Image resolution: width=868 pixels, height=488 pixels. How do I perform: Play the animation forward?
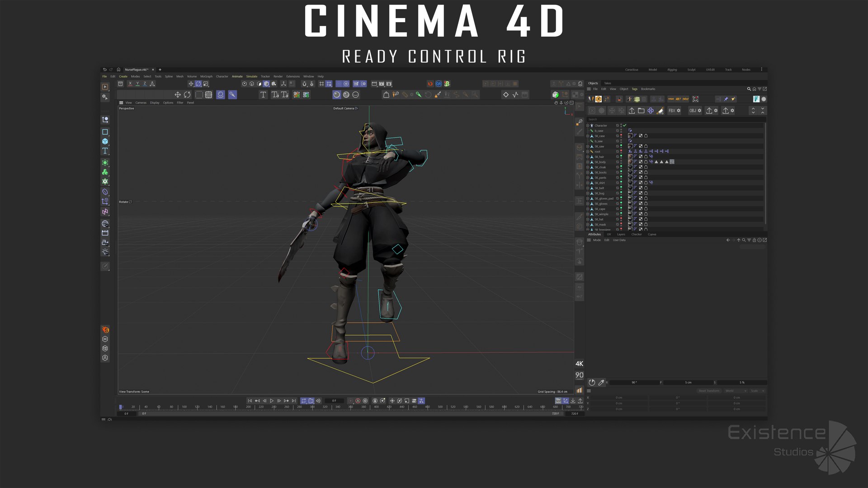[272, 401]
